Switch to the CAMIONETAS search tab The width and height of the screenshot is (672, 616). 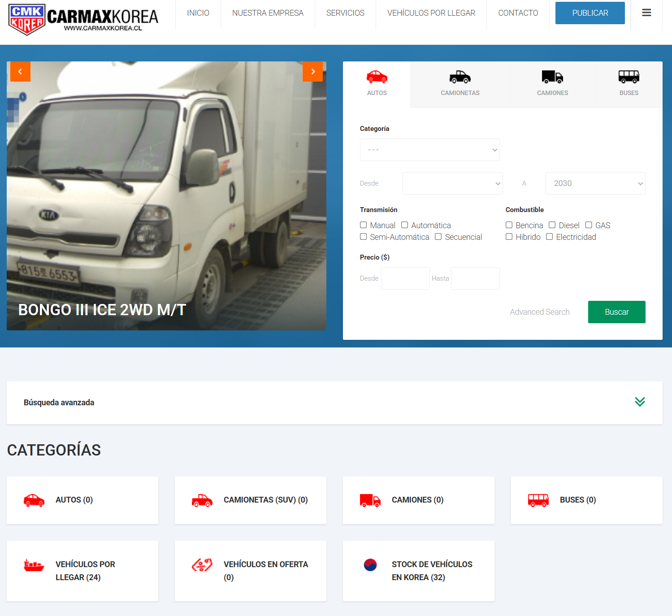pyautogui.click(x=460, y=84)
